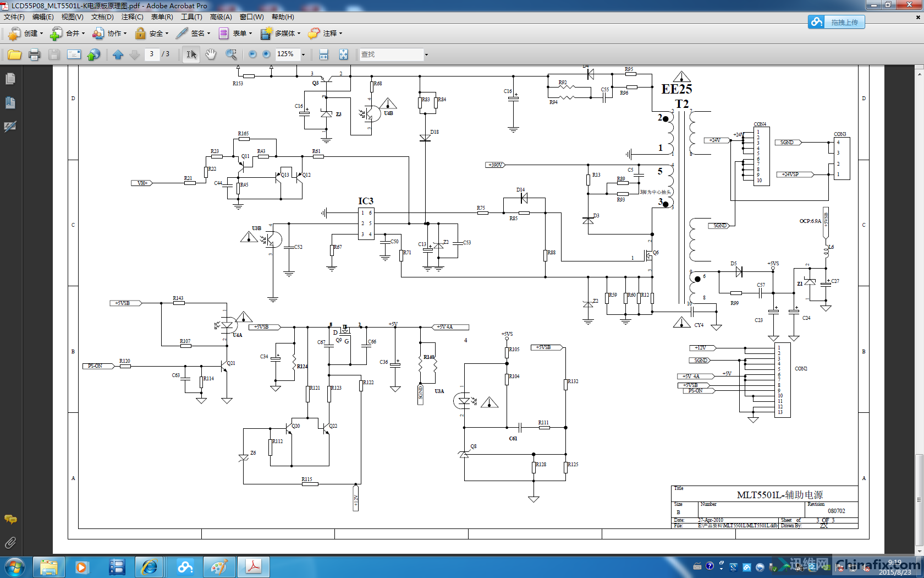Image resolution: width=924 pixels, height=578 pixels.
Task: Click the scrollbar down arrow at the bottom
Action: (x=919, y=550)
